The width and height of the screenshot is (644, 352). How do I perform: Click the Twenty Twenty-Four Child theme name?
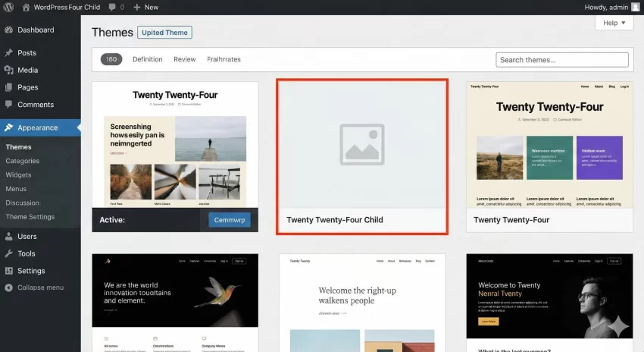point(335,220)
